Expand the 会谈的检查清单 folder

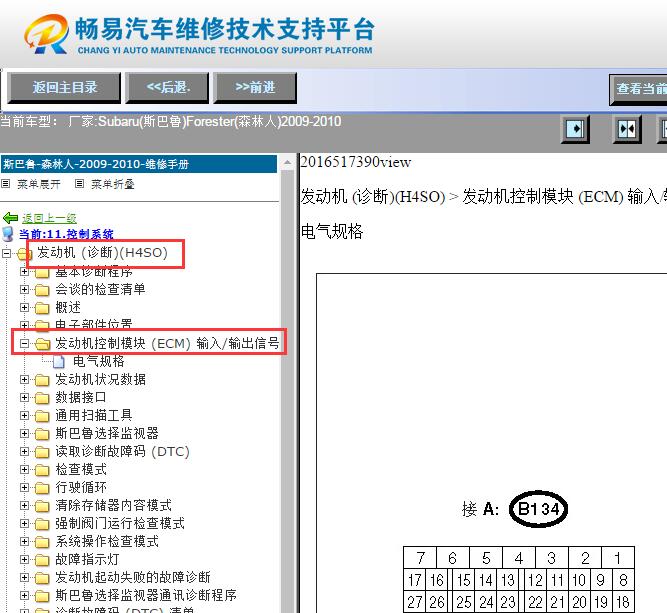point(25,289)
